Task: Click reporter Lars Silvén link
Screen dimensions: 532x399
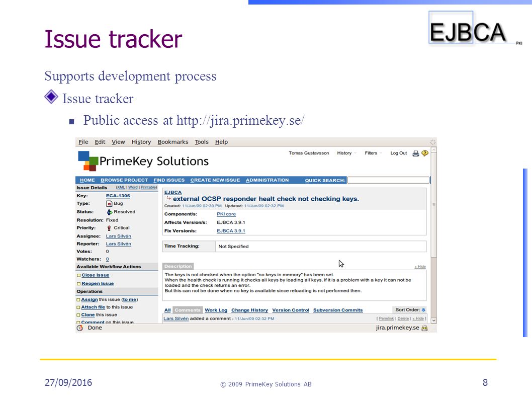Action: tap(118, 244)
